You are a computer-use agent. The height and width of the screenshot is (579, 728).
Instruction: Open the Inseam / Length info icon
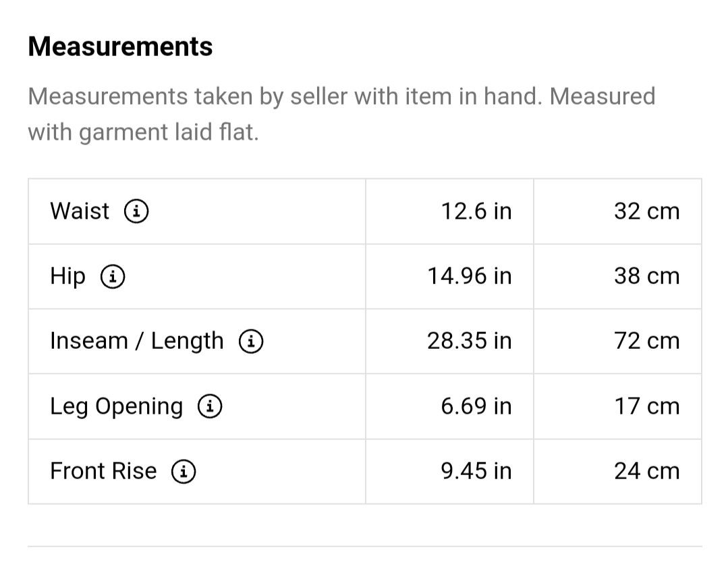click(x=251, y=341)
